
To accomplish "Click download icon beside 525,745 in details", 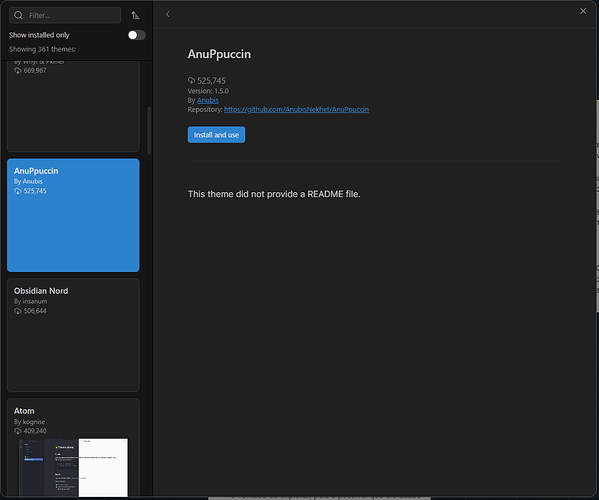I will tap(191, 80).
